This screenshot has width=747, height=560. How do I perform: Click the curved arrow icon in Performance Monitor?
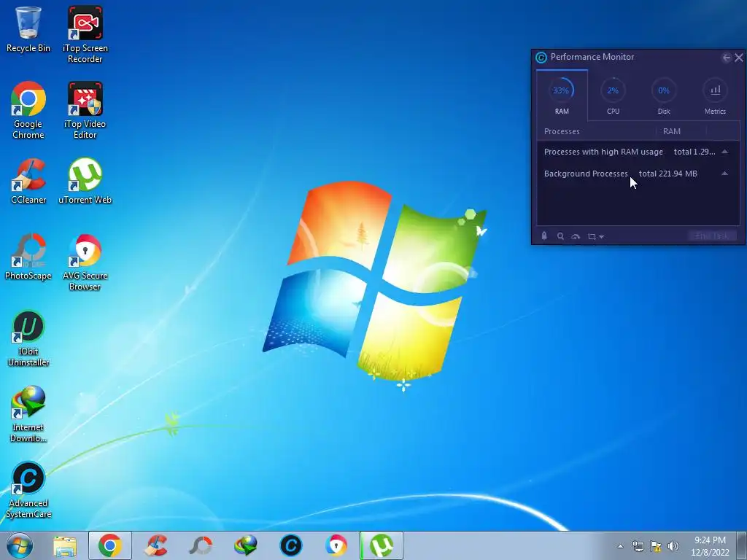[576, 237]
